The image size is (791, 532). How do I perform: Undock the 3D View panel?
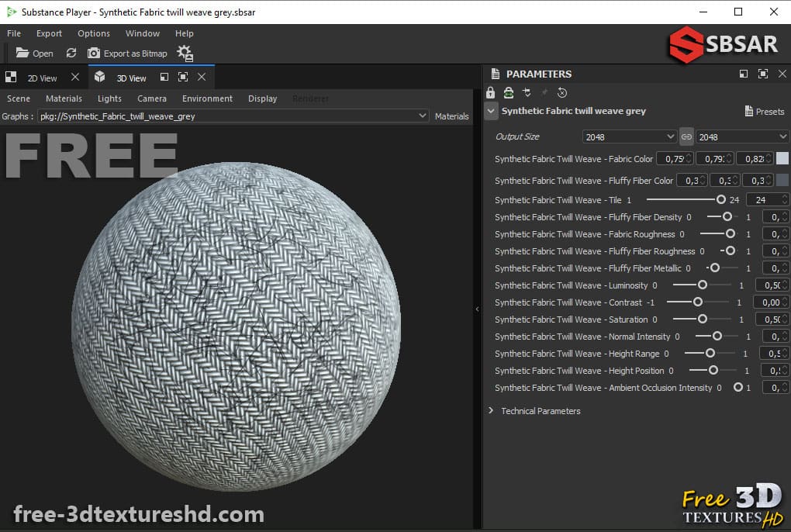click(x=164, y=77)
